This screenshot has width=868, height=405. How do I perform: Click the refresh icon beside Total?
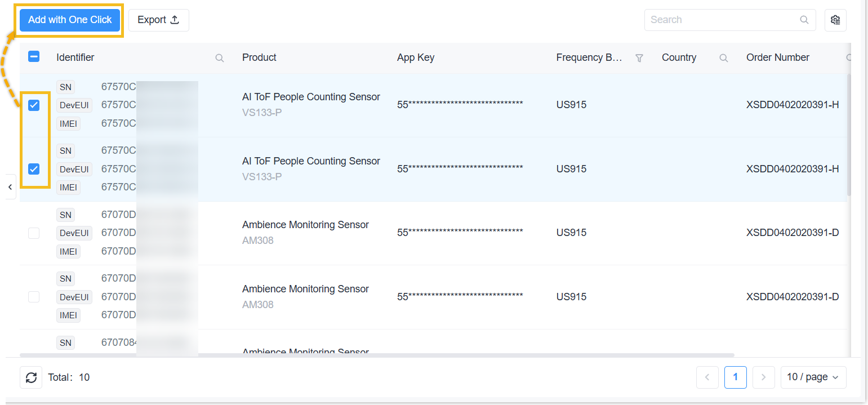coord(31,377)
